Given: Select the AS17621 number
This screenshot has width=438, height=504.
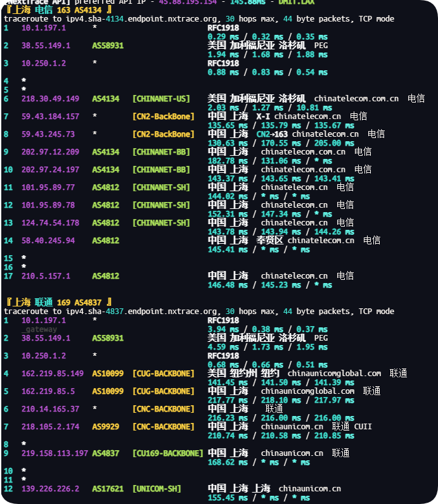Looking at the screenshot, I should pos(108,489).
